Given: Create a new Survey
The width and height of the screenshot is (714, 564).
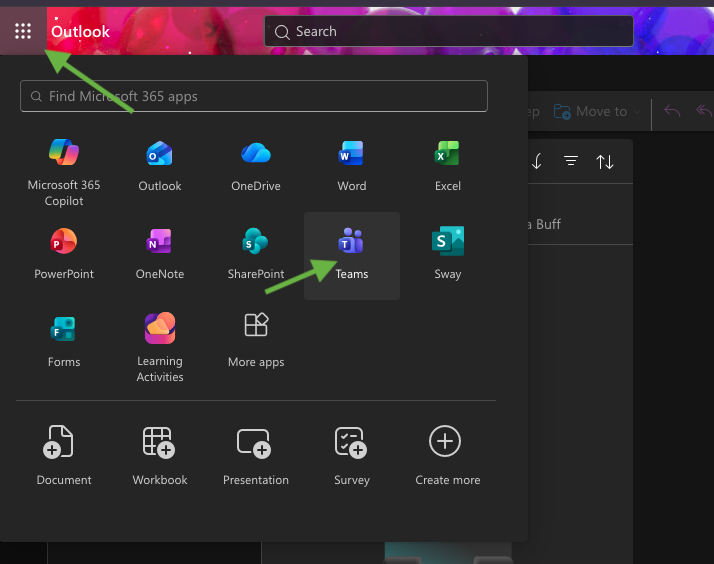Looking at the screenshot, I should 352,455.
